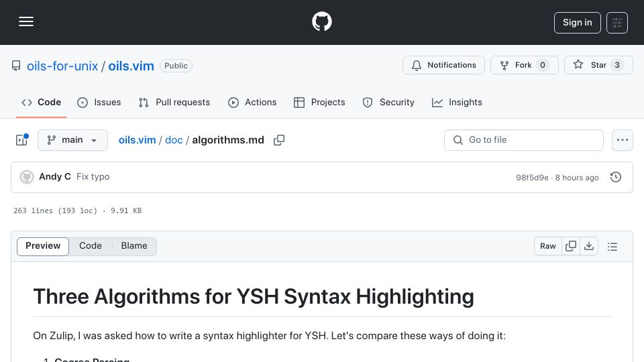Open Andy C author profile
This screenshot has height=362, width=644.
pos(55,176)
